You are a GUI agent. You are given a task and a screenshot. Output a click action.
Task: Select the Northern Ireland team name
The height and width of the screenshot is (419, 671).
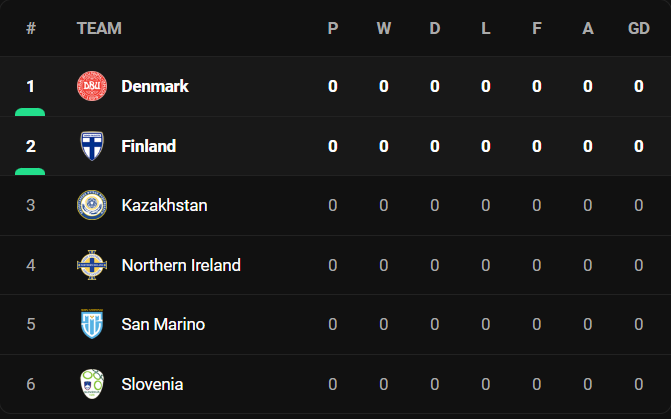pyautogui.click(x=181, y=265)
